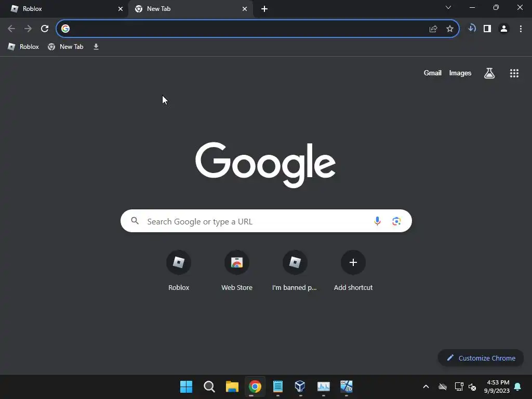
Task: Click the cloud sync tray icon
Action: (x=443, y=387)
